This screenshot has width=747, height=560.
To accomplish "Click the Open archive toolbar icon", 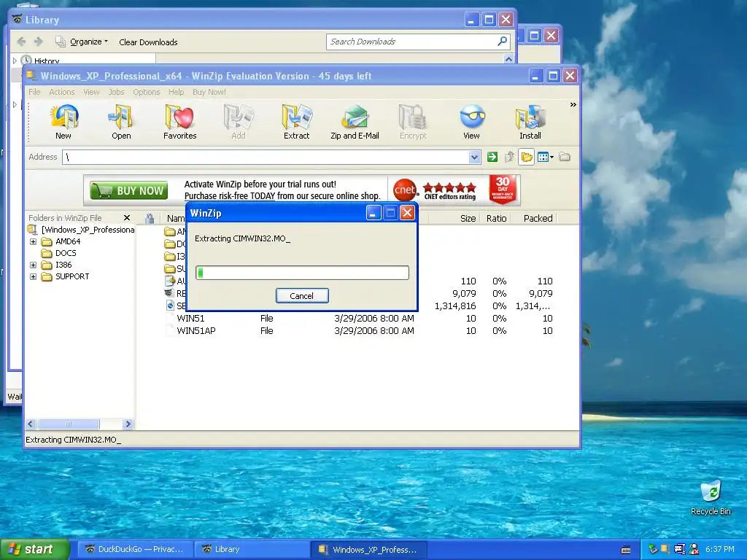I will [121, 122].
